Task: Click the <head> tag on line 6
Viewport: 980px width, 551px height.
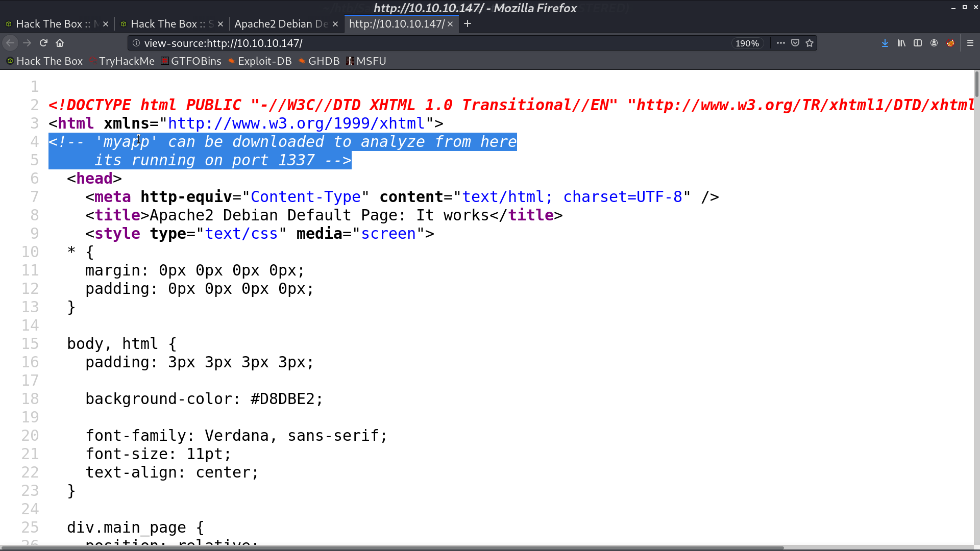Action: [94, 179]
